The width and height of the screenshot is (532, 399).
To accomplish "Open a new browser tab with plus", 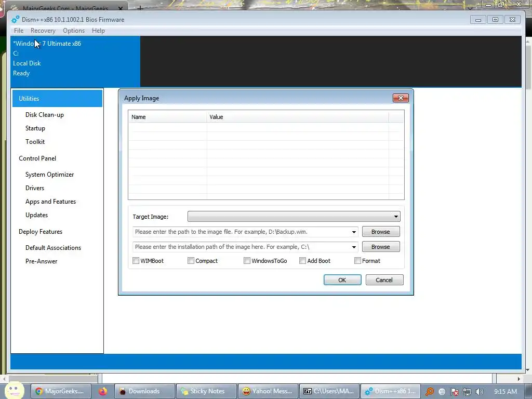I will pos(140,8).
